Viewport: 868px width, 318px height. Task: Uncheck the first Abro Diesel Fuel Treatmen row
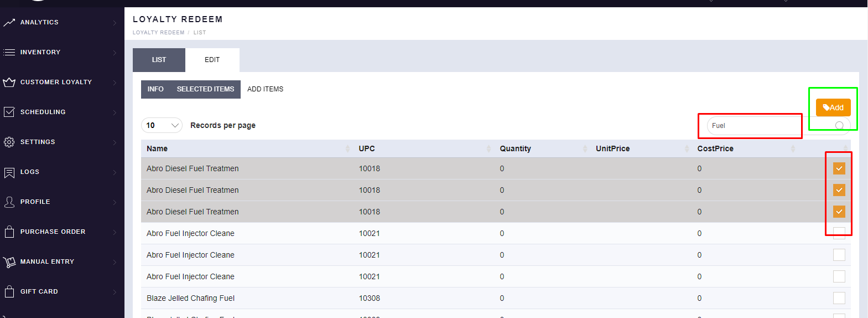[x=839, y=168]
